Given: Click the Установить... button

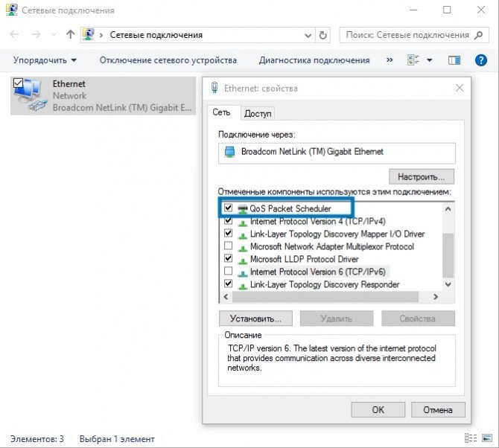Looking at the screenshot, I should pos(255,319).
